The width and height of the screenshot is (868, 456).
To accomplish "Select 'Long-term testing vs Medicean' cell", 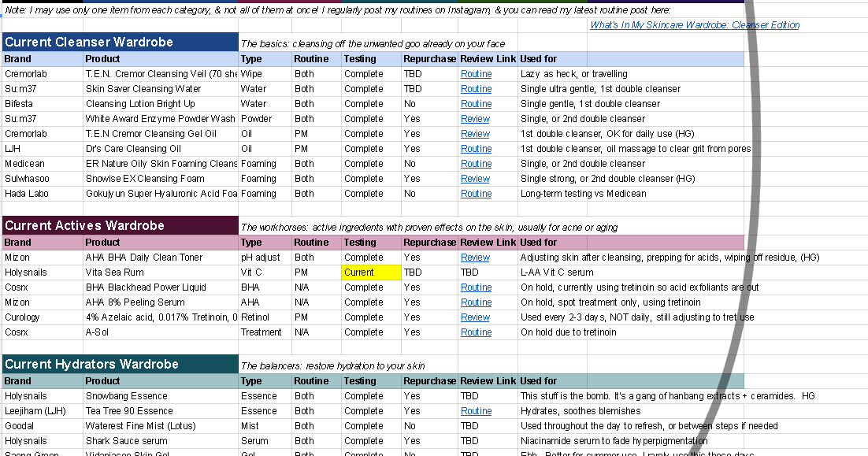I will pyautogui.click(x=584, y=194).
